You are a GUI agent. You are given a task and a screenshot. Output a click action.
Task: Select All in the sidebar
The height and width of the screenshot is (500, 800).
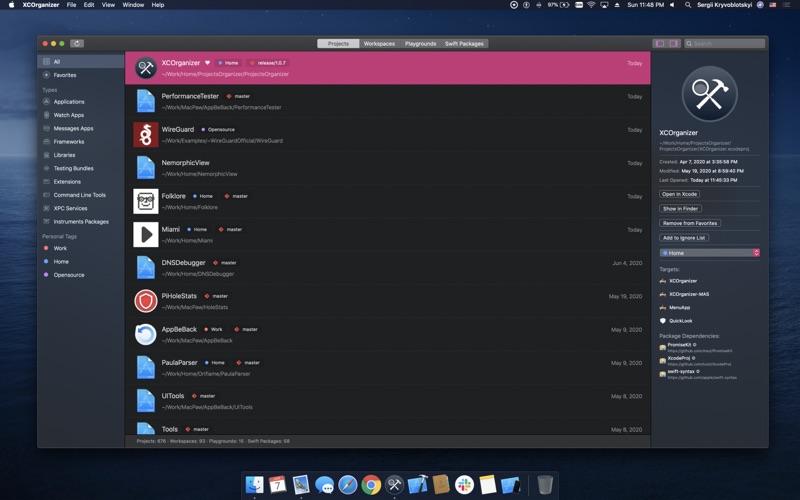click(x=81, y=62)
